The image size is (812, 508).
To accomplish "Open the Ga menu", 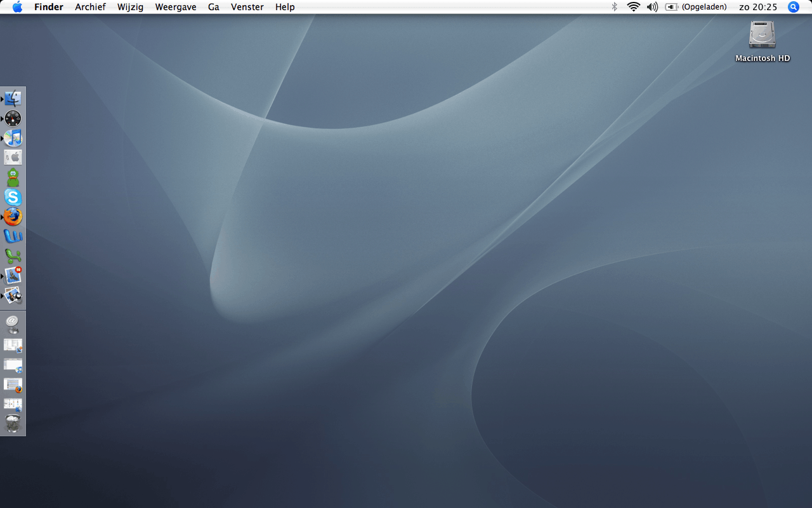I will coord(214,7).
